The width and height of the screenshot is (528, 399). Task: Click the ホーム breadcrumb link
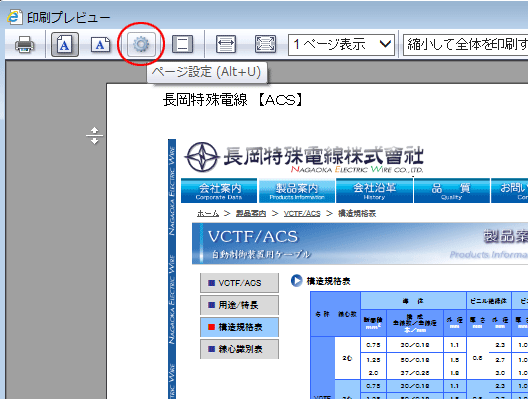208,213
